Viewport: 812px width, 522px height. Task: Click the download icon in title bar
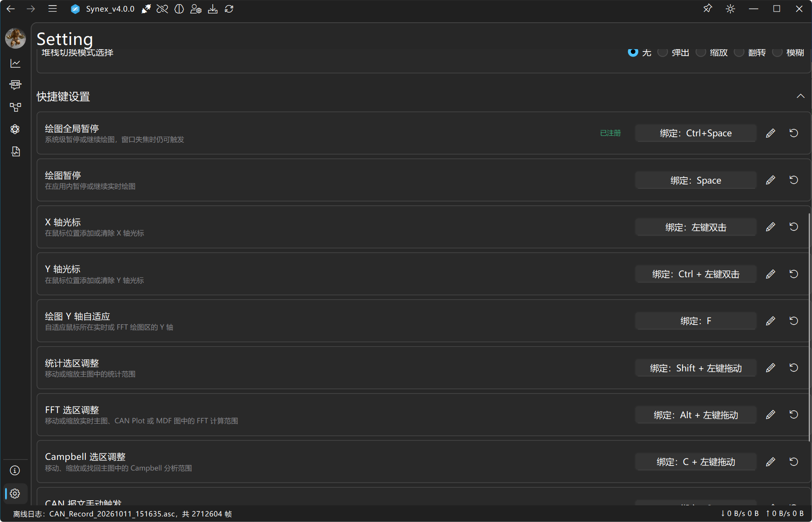tap(213, 9)
